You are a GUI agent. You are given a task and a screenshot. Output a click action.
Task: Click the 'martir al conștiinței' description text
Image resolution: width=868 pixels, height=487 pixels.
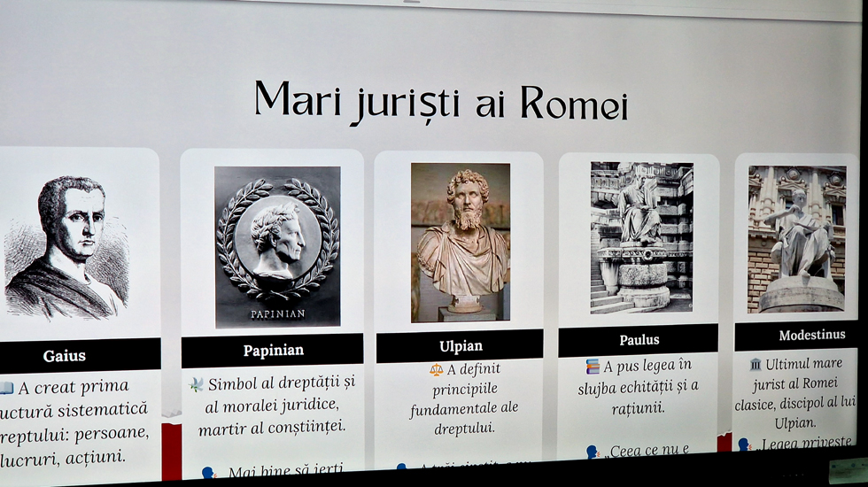271,429
